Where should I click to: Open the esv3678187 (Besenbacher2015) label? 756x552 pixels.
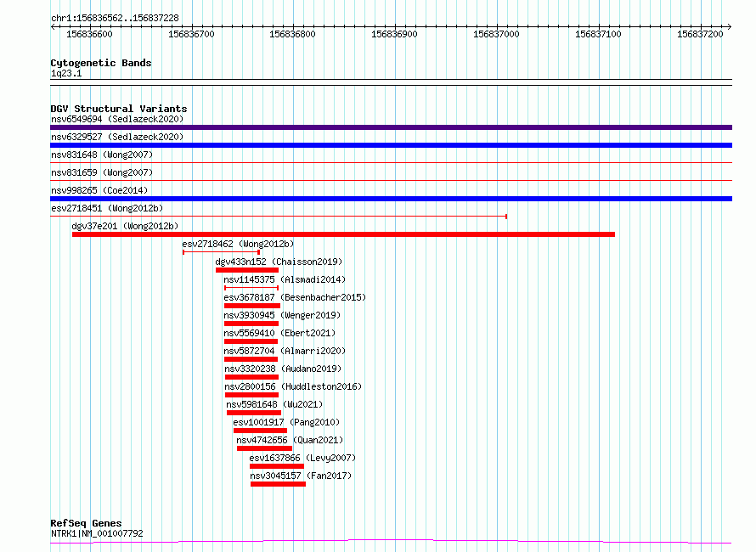(295, 297)
